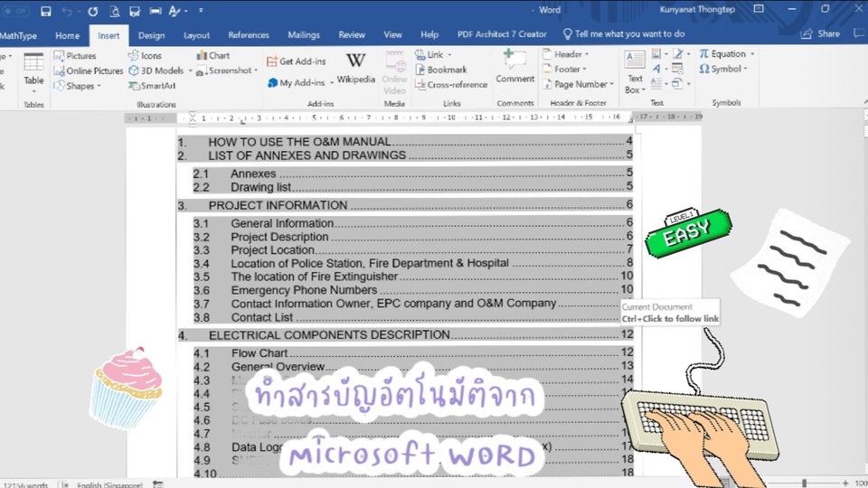Viewport: 868px width, 488px height.
Task: Click the Tell me what you want to do box
Action: point(624,34)
